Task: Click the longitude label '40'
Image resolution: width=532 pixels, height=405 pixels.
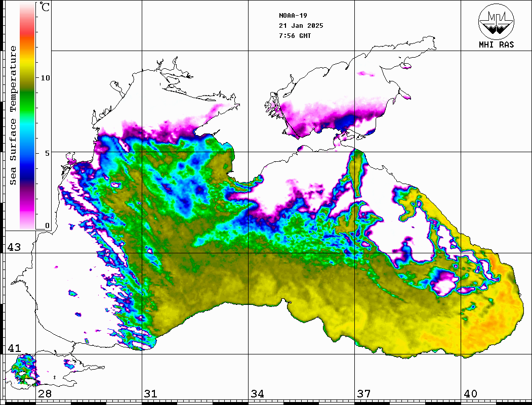Action: coord(470,393)
